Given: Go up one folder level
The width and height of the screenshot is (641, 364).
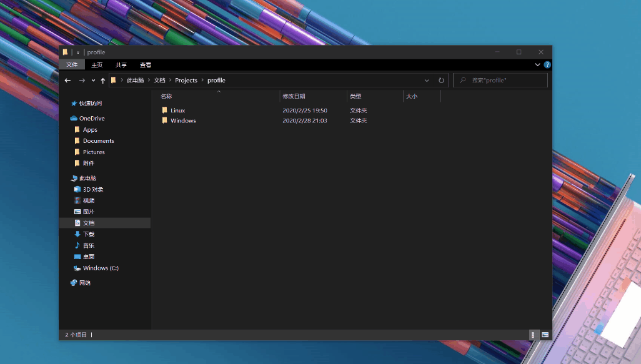Looking at the screenshot, I should coord(102,81).
